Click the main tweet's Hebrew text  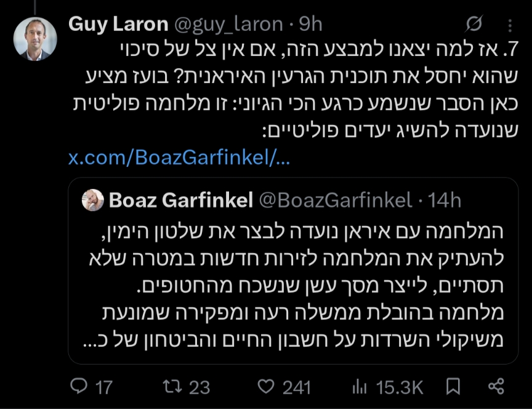pyautogui.click(x=296, y=92)
